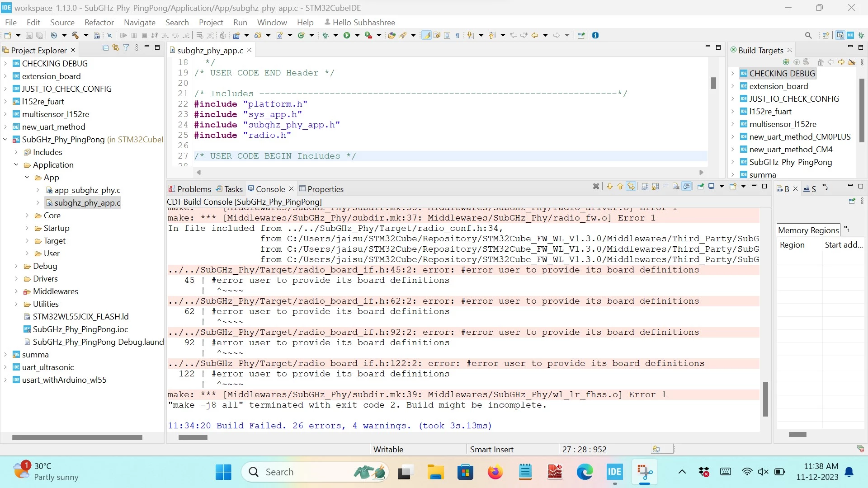The height and width of the screenshot is (488, 868).
Task: Click the Display Selected Console monitor icon
Action: [712, 186]
